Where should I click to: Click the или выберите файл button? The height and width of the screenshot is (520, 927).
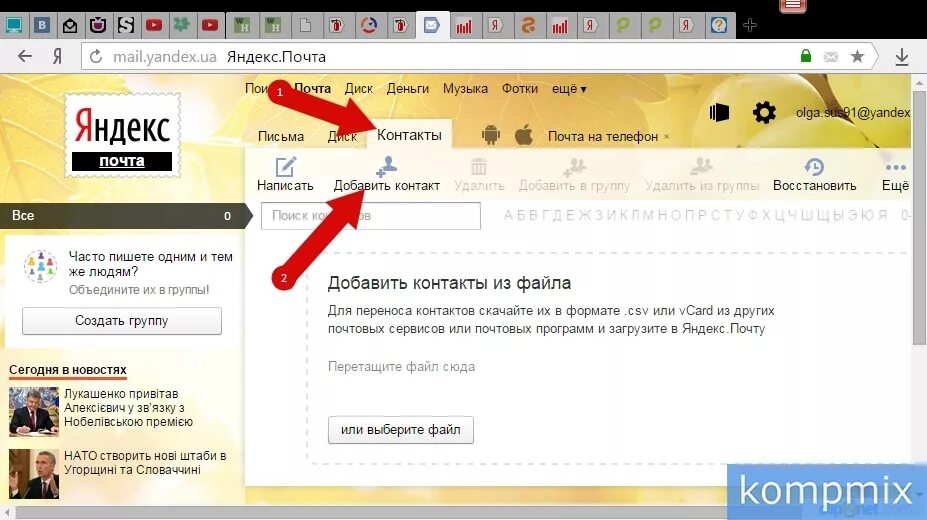tap(401, 430)
